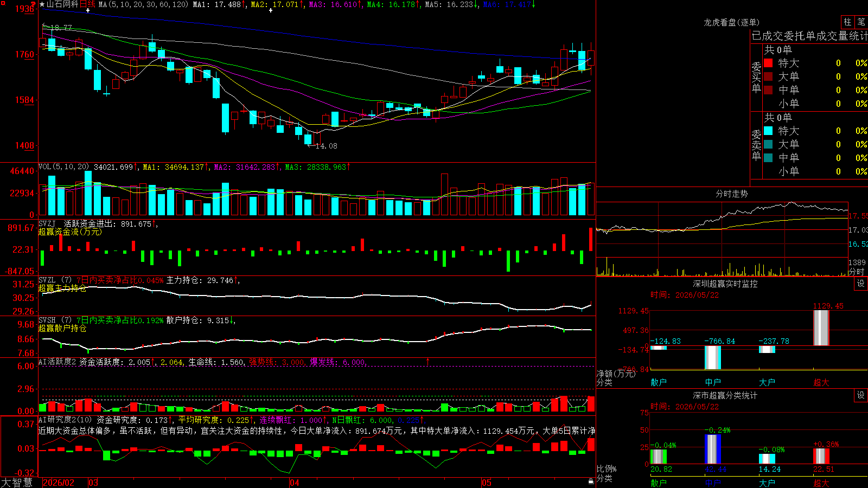Click the 大智慧 logo in the bottom-left corner

[17, 483]
